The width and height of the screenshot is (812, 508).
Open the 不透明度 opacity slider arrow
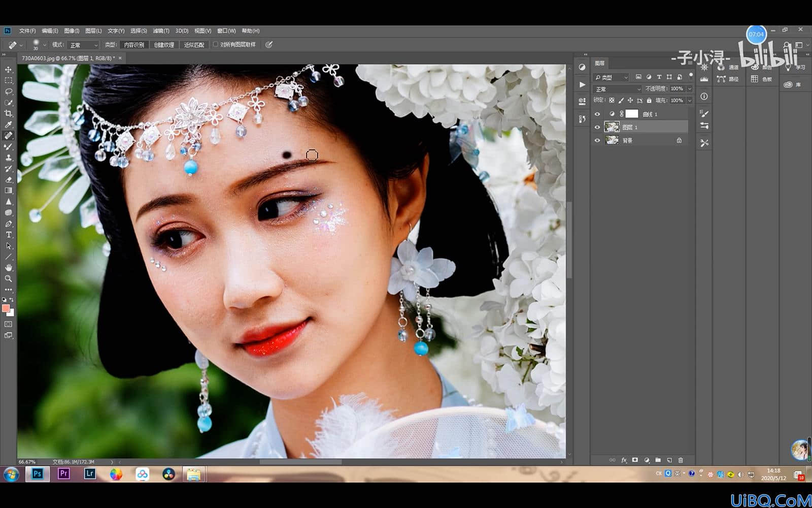(x=689, y=89)
